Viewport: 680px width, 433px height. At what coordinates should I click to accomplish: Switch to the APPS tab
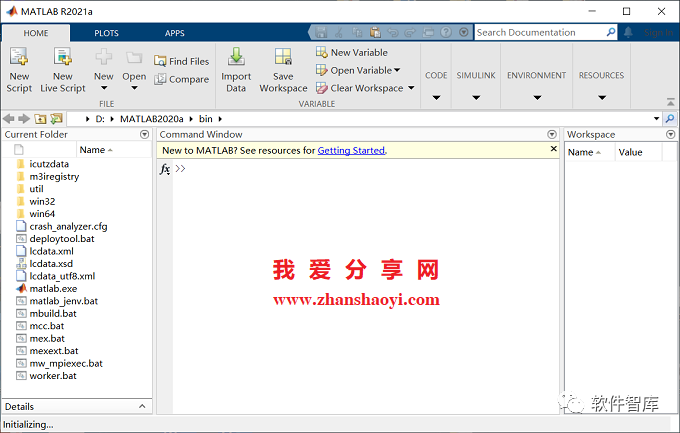pos(174,33)
